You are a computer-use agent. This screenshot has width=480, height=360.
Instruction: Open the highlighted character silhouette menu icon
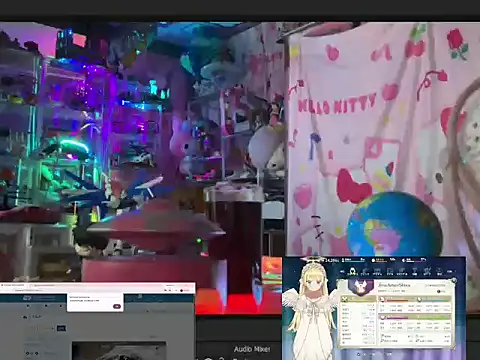(x=352, y=271)
